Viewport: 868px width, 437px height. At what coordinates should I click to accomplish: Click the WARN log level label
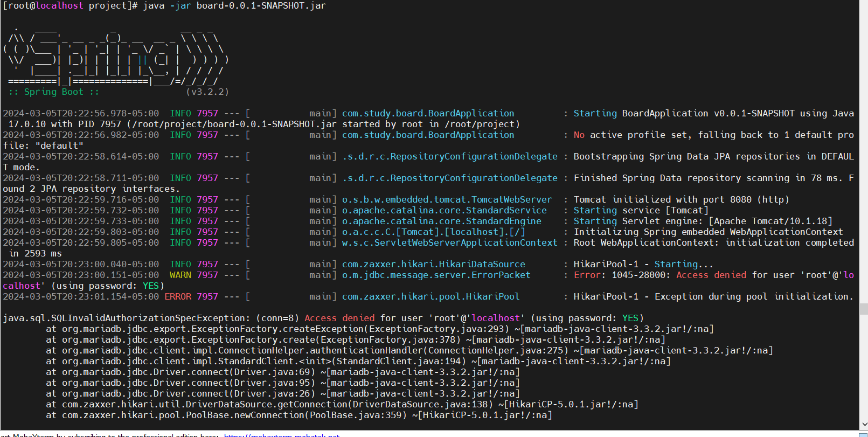point(180,275)
